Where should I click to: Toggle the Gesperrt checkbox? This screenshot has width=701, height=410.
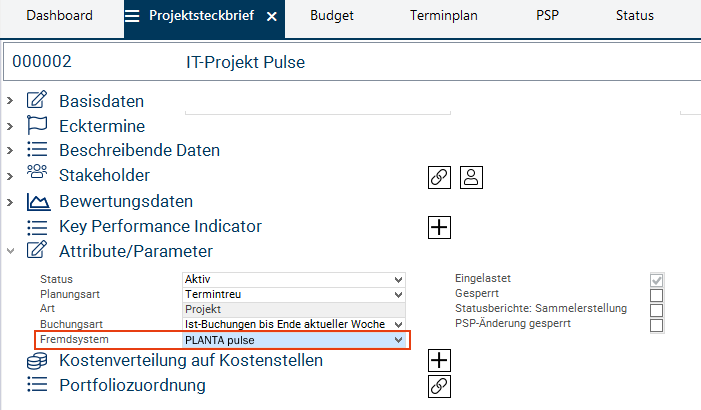point(657,295)
